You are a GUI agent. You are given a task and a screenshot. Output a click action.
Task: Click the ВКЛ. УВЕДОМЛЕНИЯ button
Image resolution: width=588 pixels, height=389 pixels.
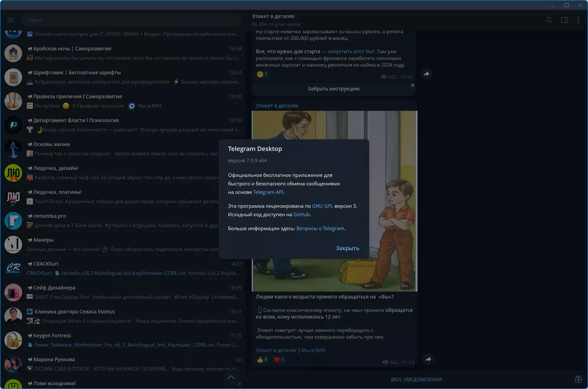(x=416, y=379)
